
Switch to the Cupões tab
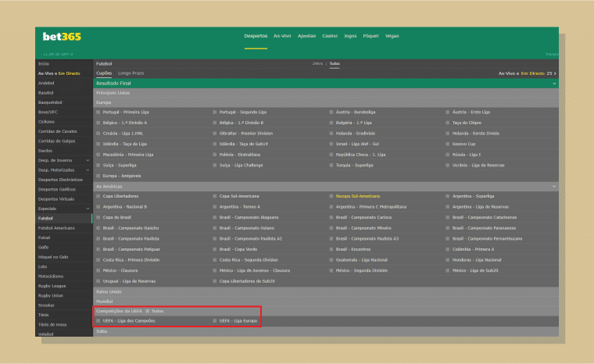coord(104,73)
